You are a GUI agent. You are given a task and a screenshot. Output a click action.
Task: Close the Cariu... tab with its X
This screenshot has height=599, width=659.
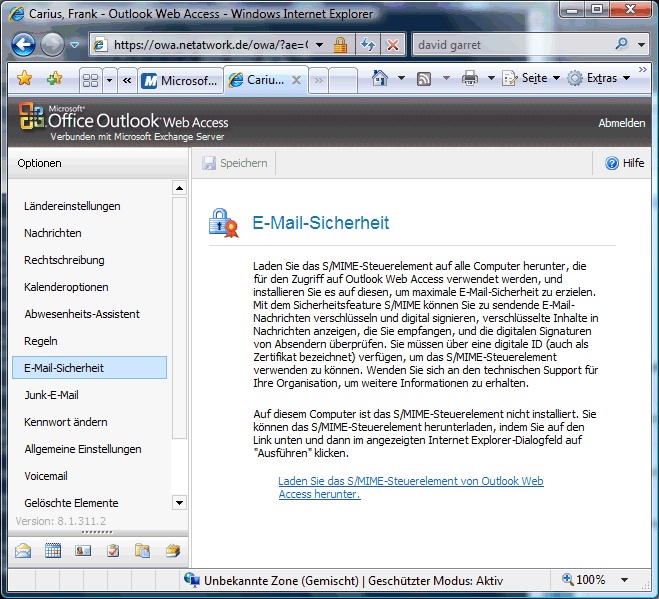(x=296, y=80)
